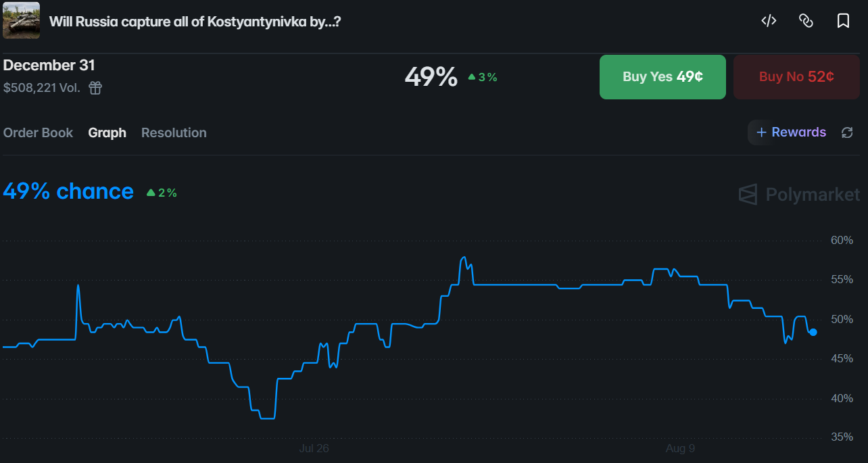This screenshot has height=463, width=868.
Task: Click the Aug 9 date axis label
Action: point(680,448)
